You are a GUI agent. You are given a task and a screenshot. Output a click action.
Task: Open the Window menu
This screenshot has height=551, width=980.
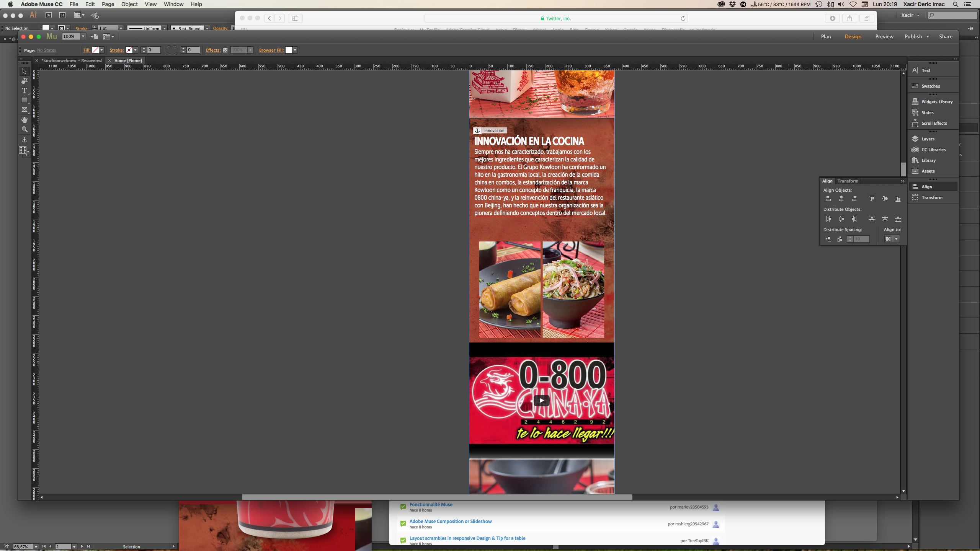tap(173, 4)
